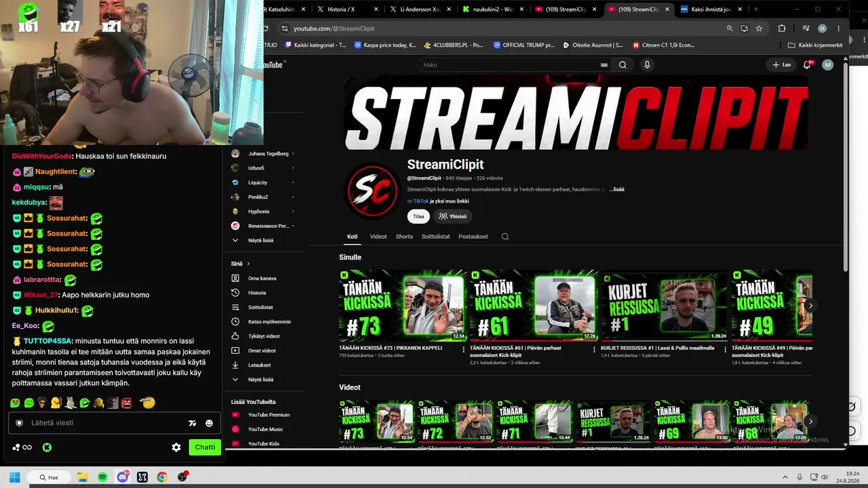
Task: Open the Liquicity subscription channel
Action: click(262, 182)
